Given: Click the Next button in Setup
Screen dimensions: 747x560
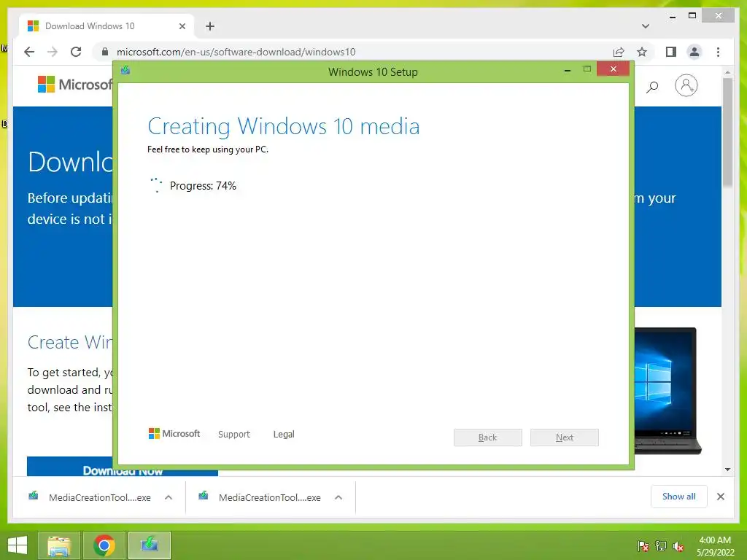Looking at the screenshot, I should 565,437.
